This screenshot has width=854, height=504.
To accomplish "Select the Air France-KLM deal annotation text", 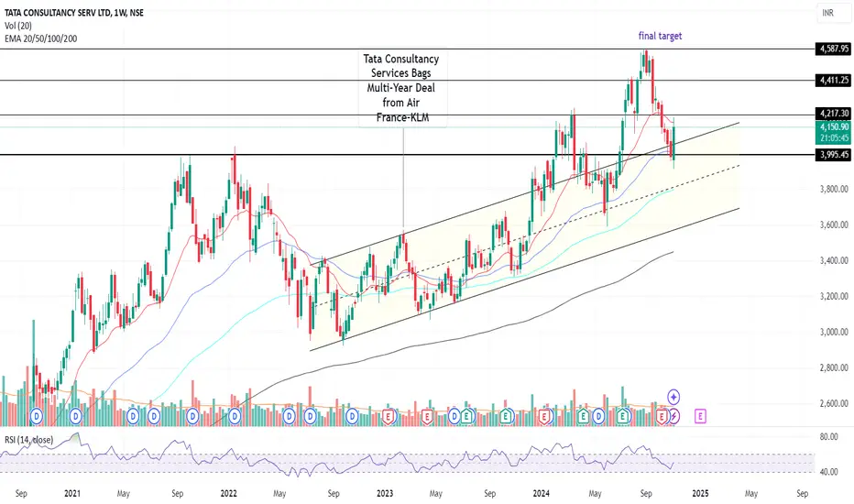I will [x=402, y=88].
